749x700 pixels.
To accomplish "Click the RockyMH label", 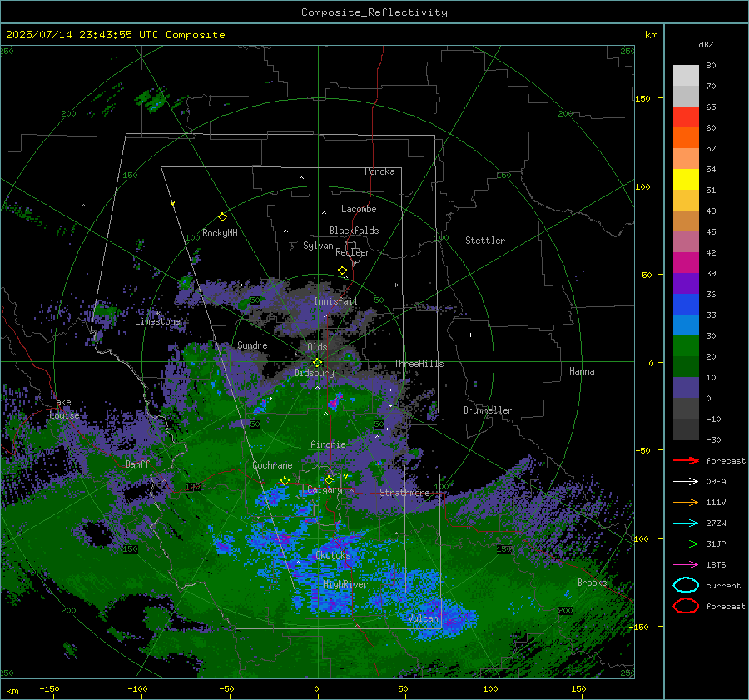I will tap(220, 233).
